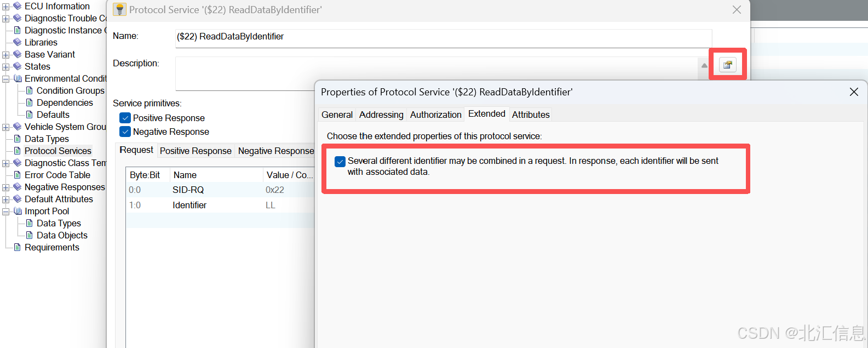Image resolution: width=868 pixels, height=348 pixels.
Task: Sort by the Byte:Bit column header
Action: pos(147,175)
